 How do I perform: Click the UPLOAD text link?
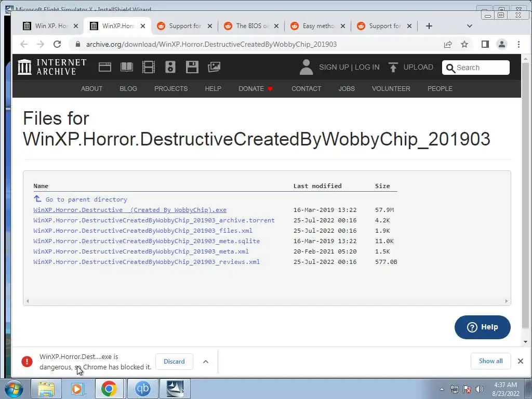(418, 67)
